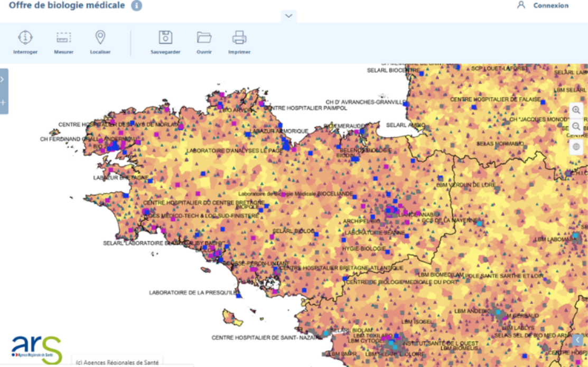588x367 pixels.
Task: Collapse the toolbar with the top chevron
Action: pos(288,16)
